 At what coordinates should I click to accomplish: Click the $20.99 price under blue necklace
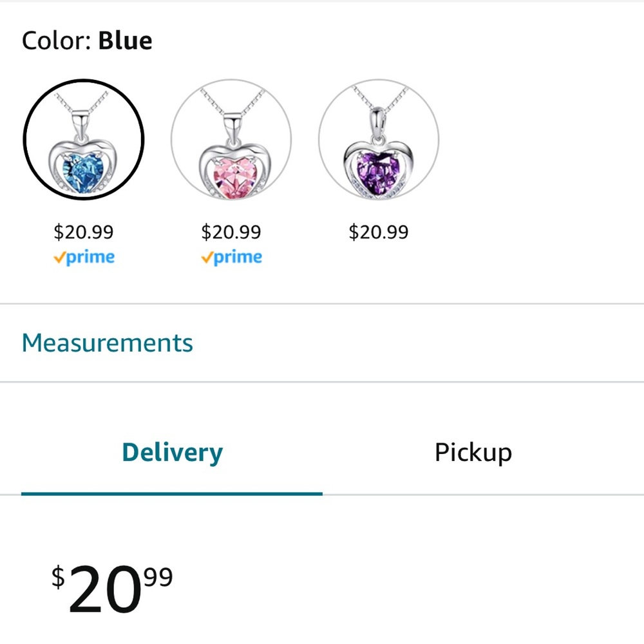(x=84, y=231)
